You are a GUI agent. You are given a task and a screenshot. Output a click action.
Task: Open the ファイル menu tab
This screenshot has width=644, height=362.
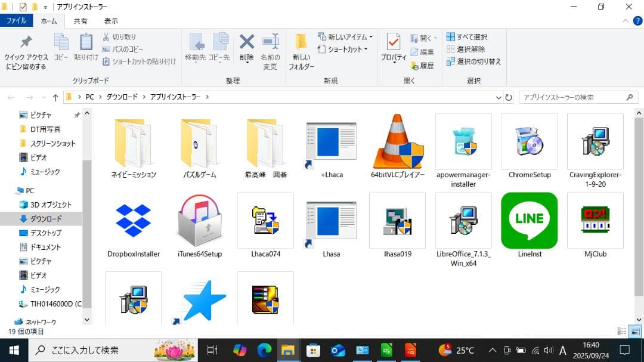coord(17,20)
